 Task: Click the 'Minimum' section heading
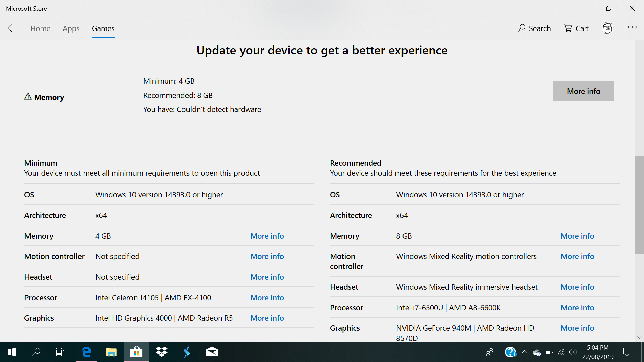[41, 163]
